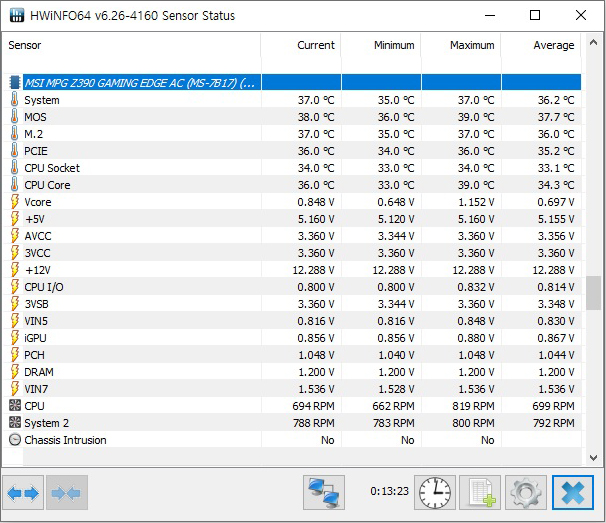Click PCH average value 1.044 V
Screen dimensions: 606x523
coord(556,355)
